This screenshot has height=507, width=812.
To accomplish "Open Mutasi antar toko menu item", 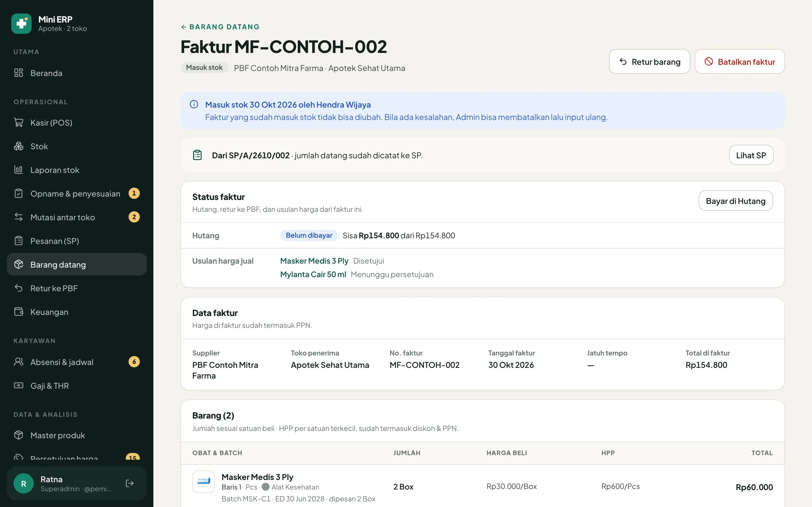I will pos(76,217).
